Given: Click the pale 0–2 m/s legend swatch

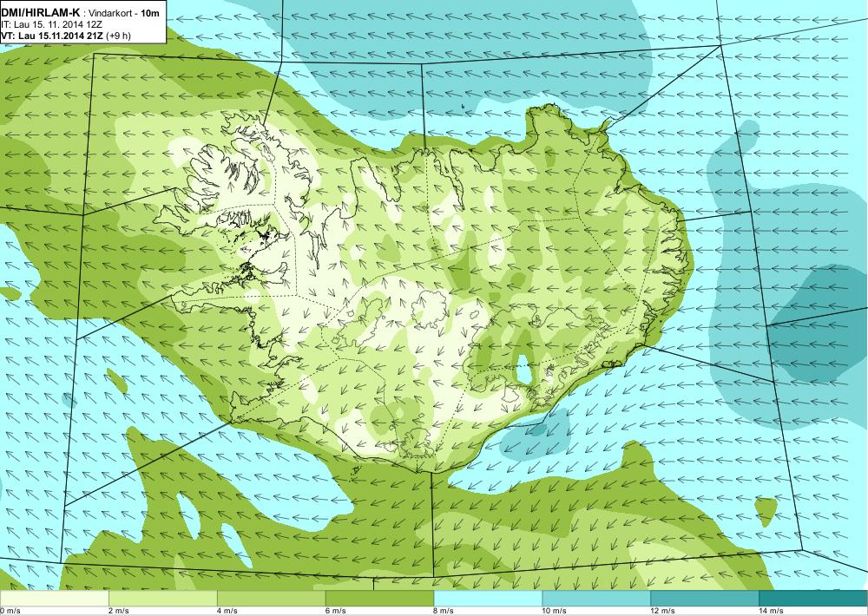Looking at the screenshot, I should point(54,599).
